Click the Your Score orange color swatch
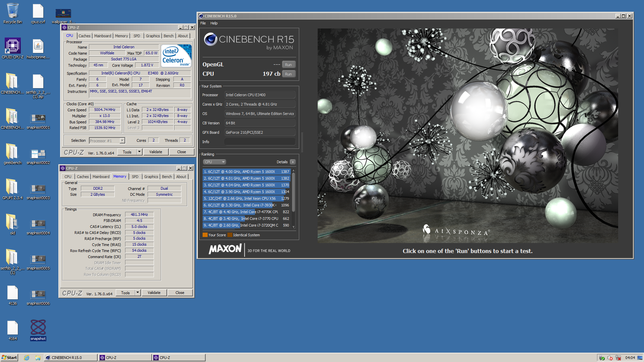Image resolution: width=644 pixels, height=362 pixels. (x=205, y=235)
